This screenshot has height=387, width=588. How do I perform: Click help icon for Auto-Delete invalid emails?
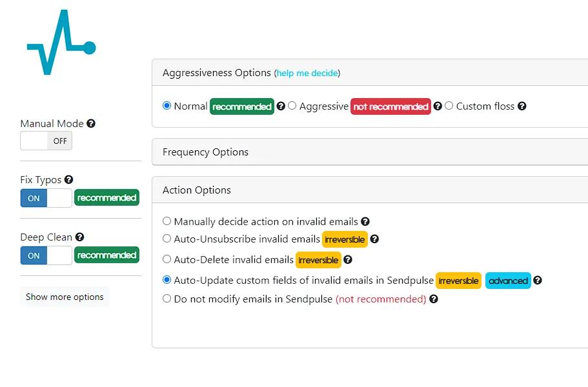tap(348, 260)
